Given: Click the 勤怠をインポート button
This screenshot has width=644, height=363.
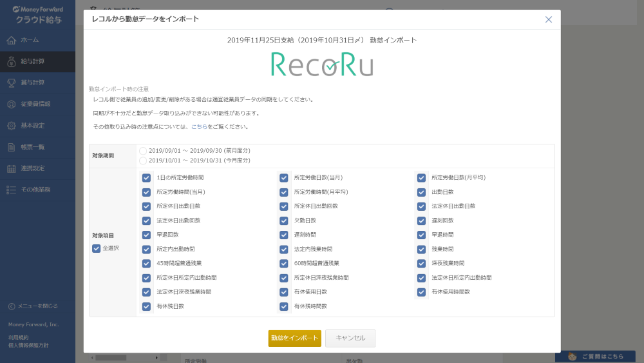Looking at the screenshot, I should coord(294,338).
